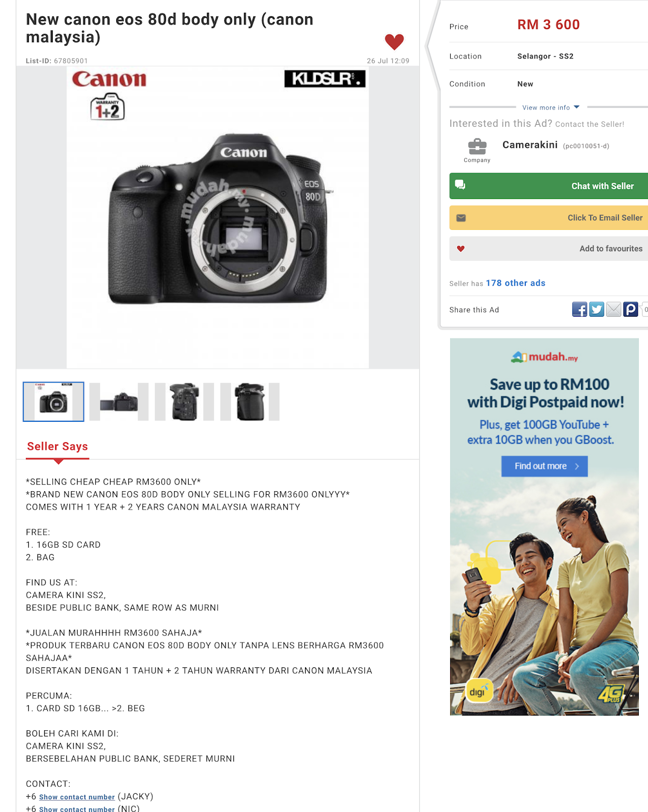Select the third camera side-view thumbnail

[184, 402]
